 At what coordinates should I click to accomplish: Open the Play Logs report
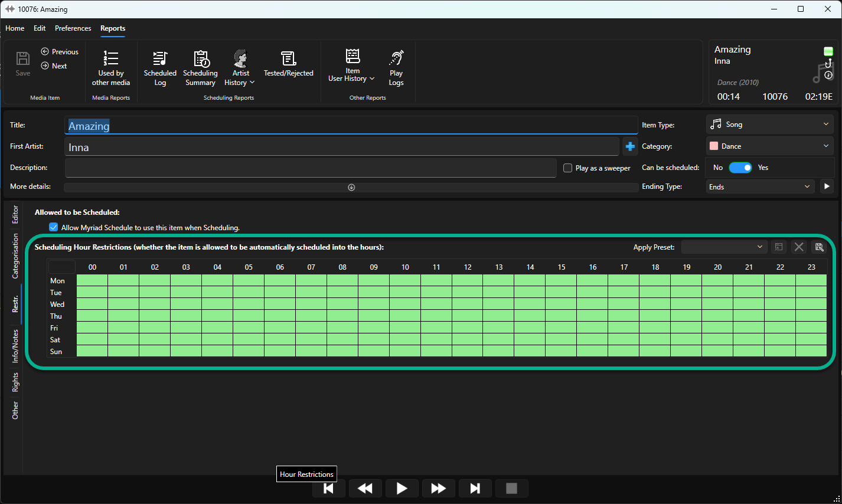(x=396, y=68)
